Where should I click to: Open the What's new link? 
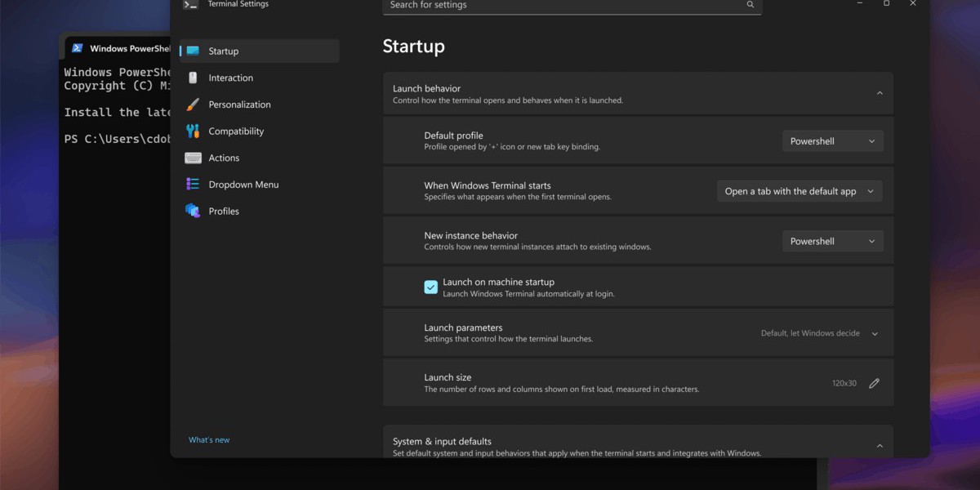[x=209, y=440]
